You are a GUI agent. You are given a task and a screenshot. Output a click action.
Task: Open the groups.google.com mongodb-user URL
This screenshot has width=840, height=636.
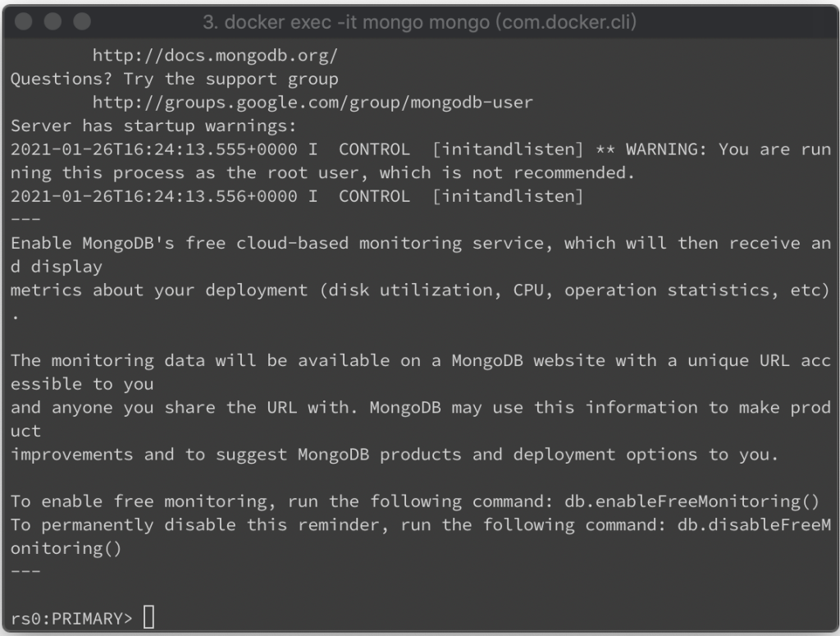point(313,103)
